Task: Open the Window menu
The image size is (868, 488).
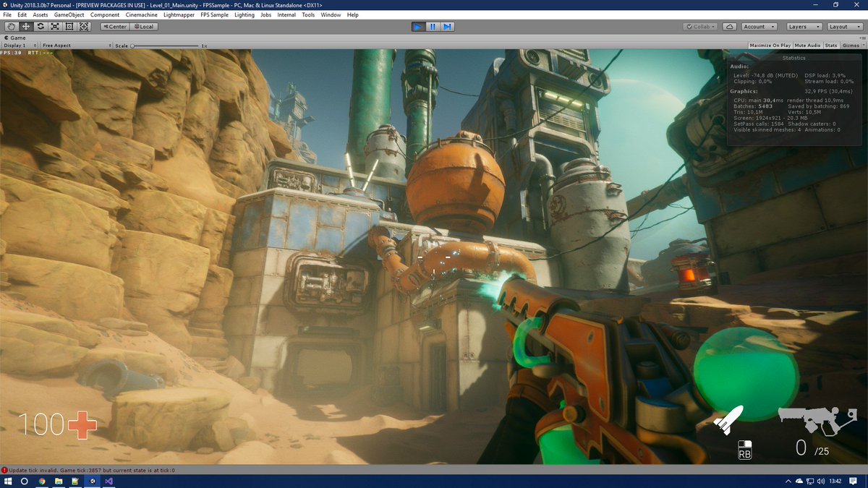Action: click(x=331, y=14)
